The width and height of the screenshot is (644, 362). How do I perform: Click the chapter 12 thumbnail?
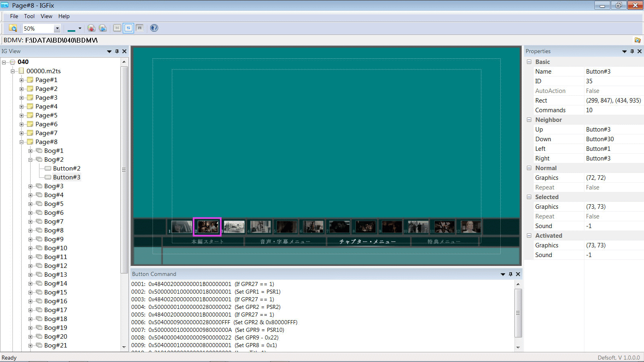(471, 227)
